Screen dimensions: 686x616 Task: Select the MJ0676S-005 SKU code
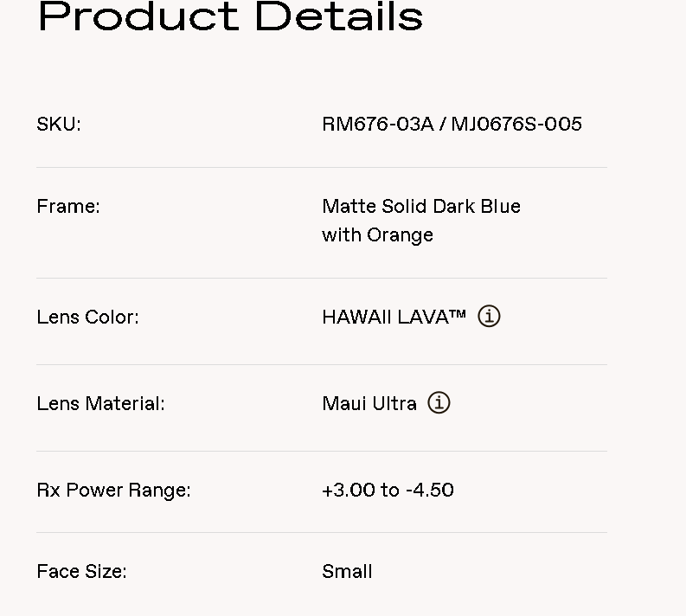(x=516, y=124)
